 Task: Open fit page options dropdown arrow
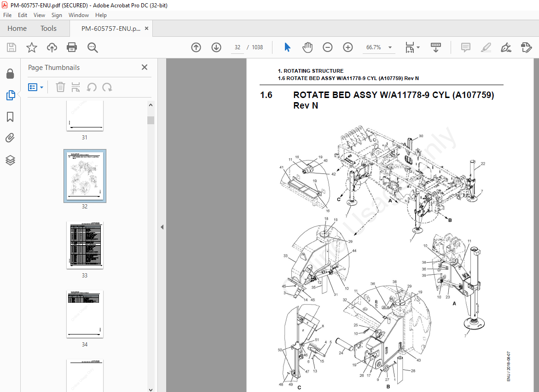(x=418, y=47)
